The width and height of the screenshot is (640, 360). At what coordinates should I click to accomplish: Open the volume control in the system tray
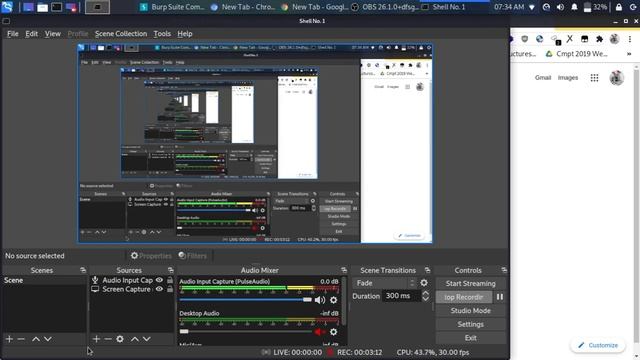[560, 7]
